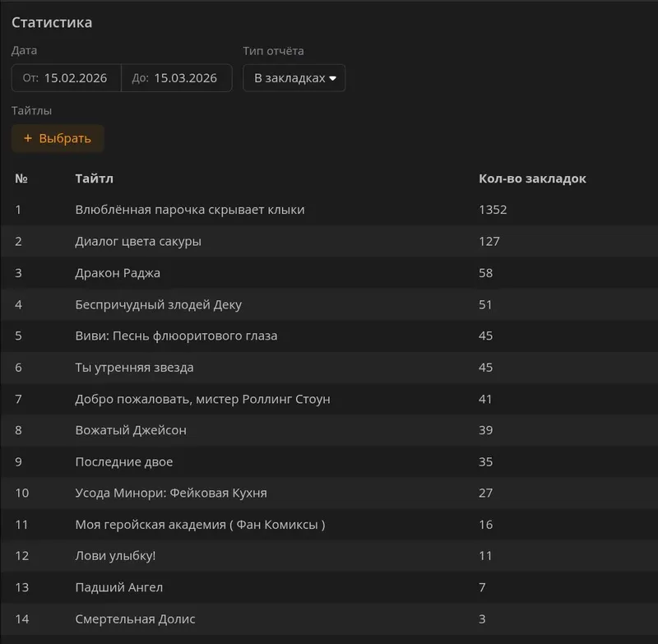Click the 'Кол-во закладок' column header
The width and height of the screenshot is (658, 644).
(x=532, y=178)
